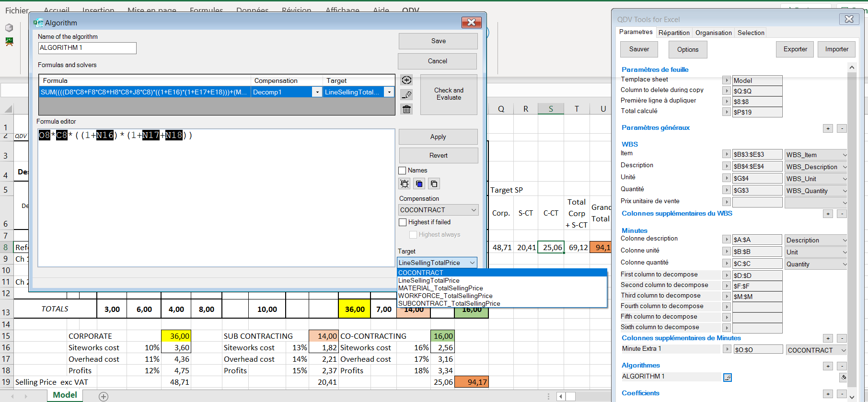Click the Save button in the Algorithm dialog

coord(438,41)
